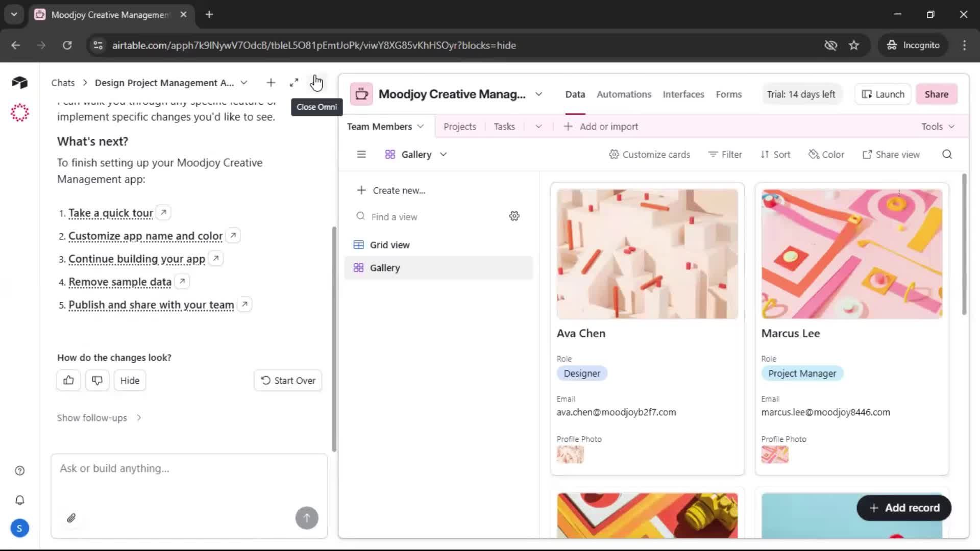980x551 pixels.
Task: Open the Gallery view name dropdown
Action: 416,155
